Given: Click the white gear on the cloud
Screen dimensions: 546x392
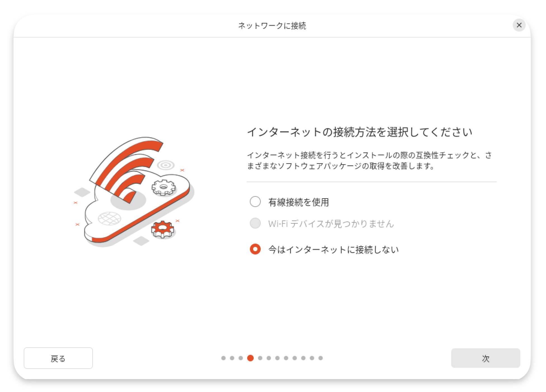Looking at the screenshot, I should coord(164,187).
